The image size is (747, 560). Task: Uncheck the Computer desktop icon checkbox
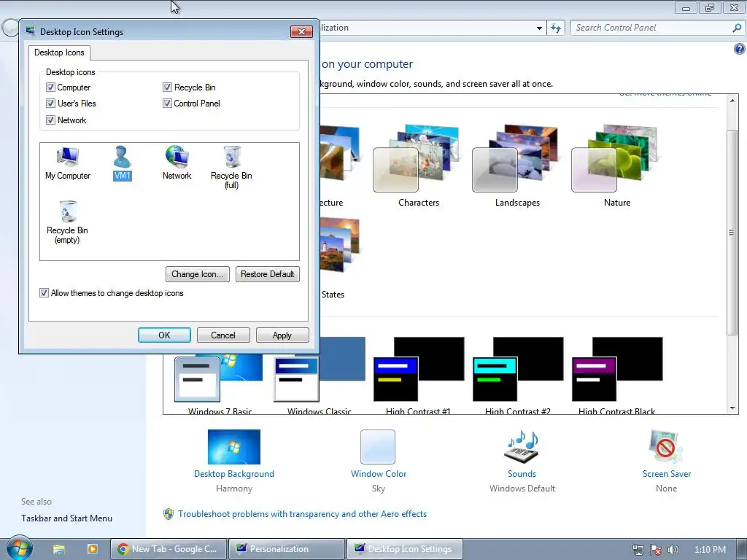pyautogui.click(x=50, y=87)
